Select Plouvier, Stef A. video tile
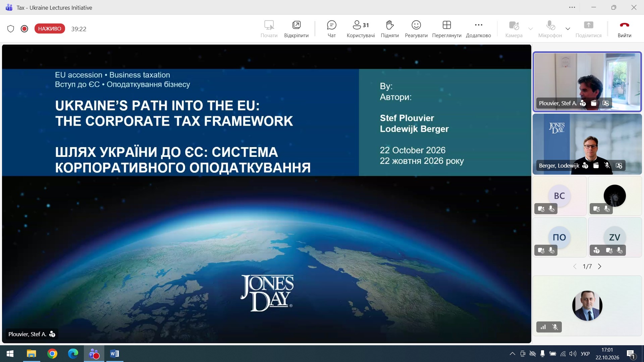Image resolution: width=644 pixels, height=362 pixels. [x=587, y=82]
